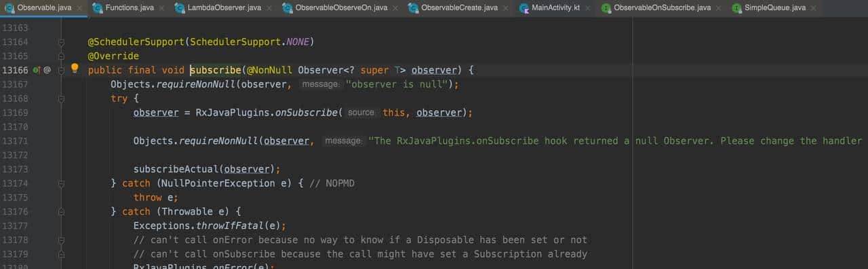Toggle the fold marker on line 13165

(x=60, y=56)
